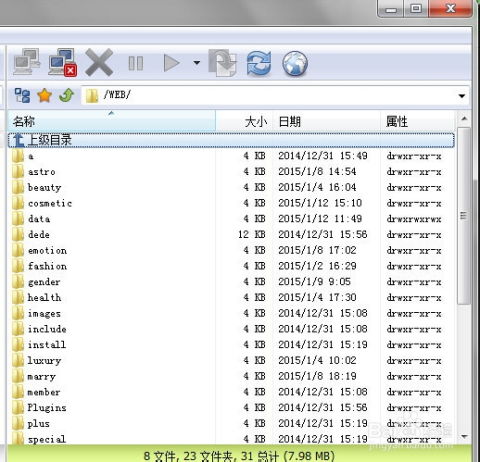This screenshot has height=462, width=480.
Task: Select the 上级目录 parent directory row
Action: tap(231, 140)
